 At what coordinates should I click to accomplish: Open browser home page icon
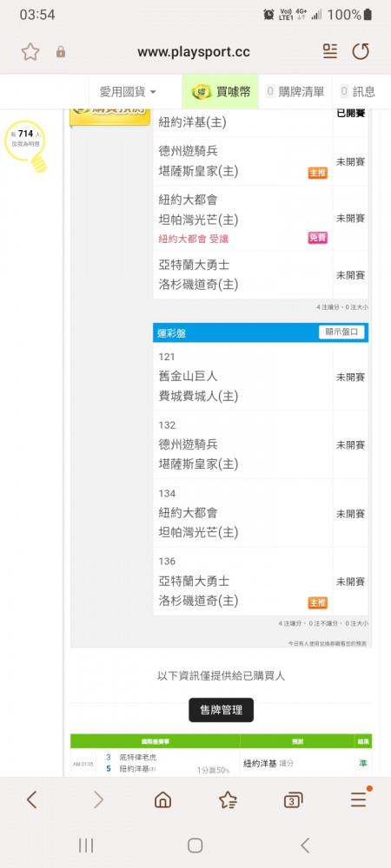(162, 799)
